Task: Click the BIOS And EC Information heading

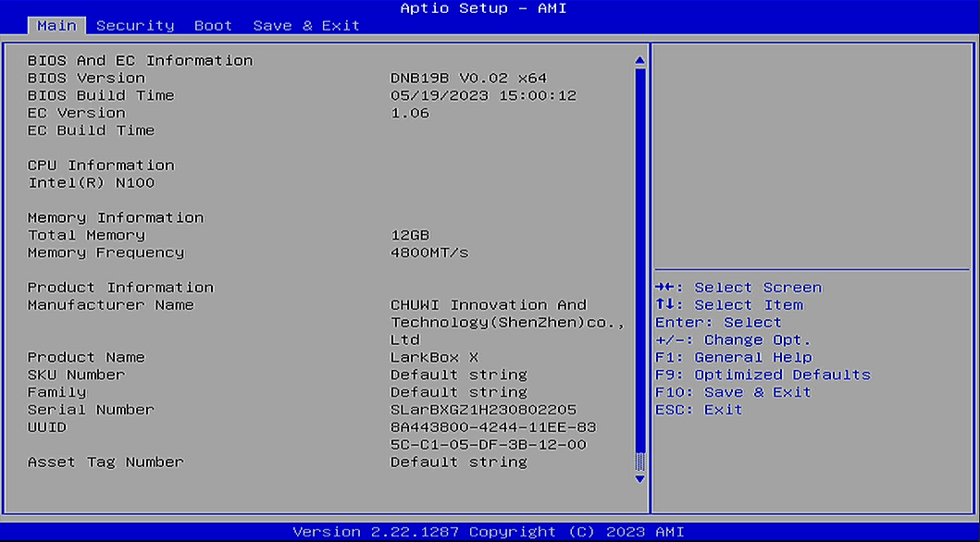Action: tap(140, 60)
